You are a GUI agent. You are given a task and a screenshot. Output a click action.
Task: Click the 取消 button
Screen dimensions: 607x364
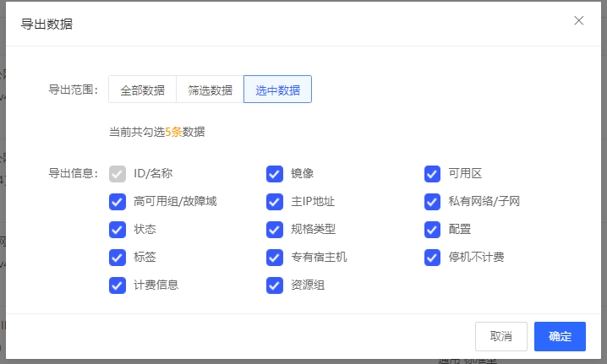coord(501,336)
